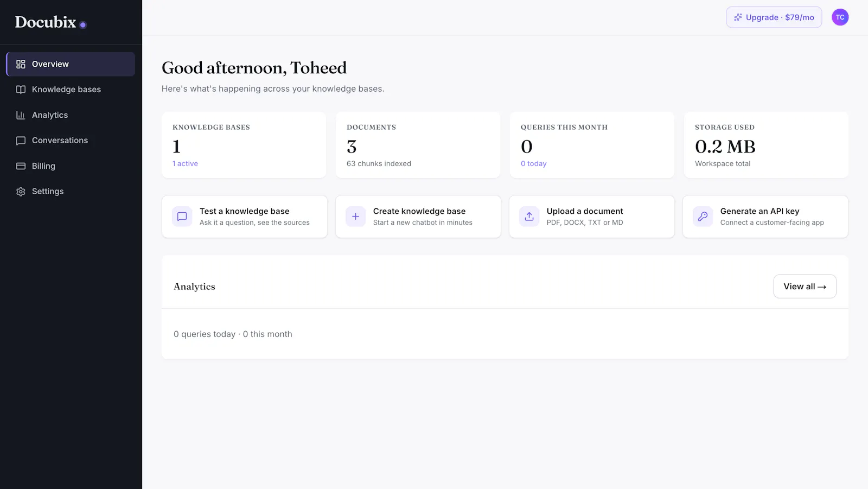Click the '0 today' link
The image size is (868, 489).
point(533,163)
